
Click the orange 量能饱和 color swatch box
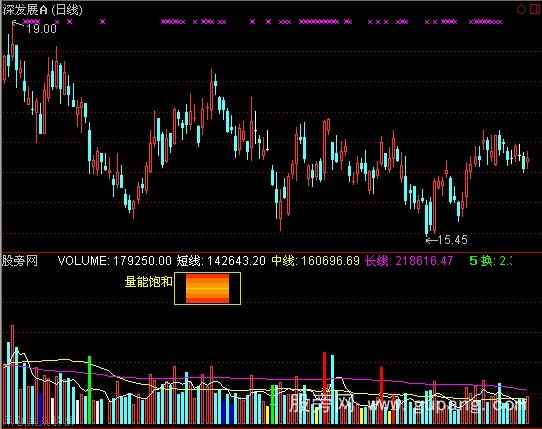tap(207, 288)
